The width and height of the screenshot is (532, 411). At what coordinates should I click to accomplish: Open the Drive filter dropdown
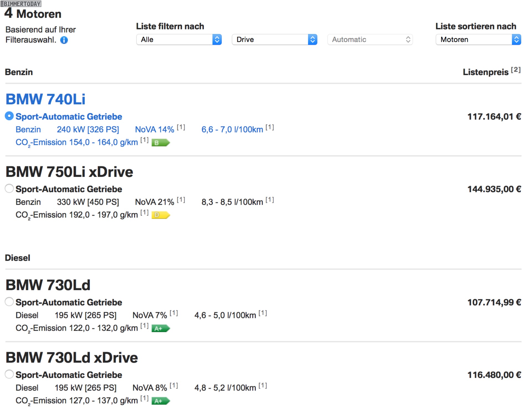(x=274, y=40)
